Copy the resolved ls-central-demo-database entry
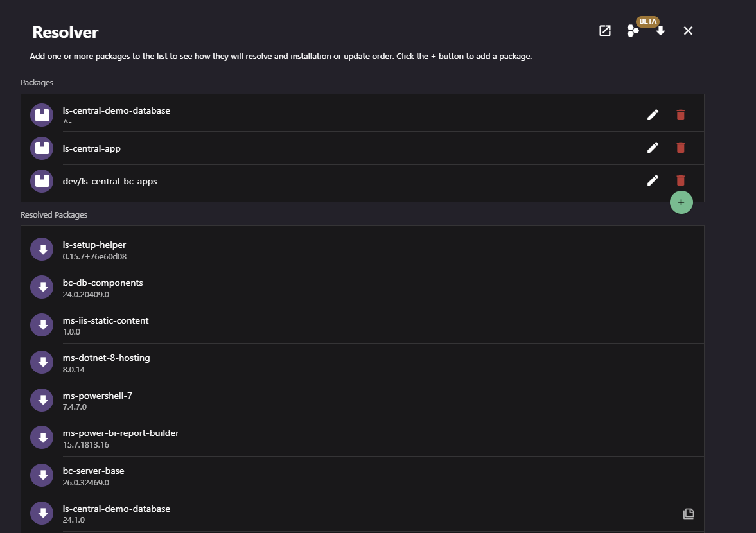756x533 pixels. (x=689, y=514)
